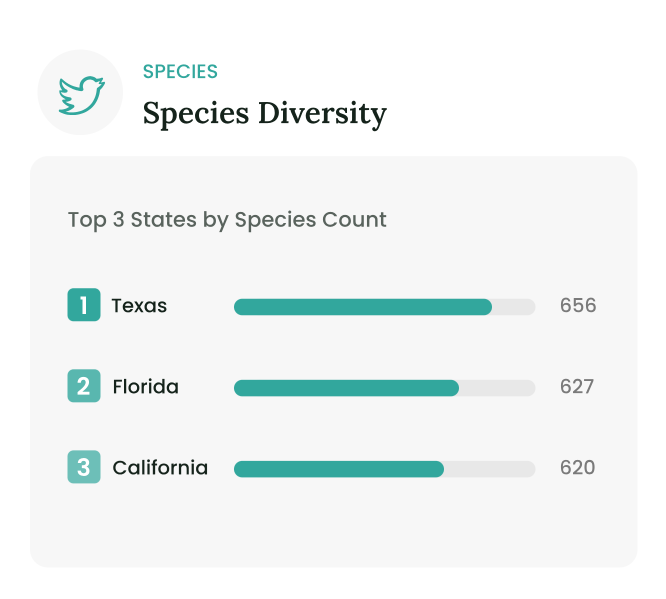Viewport: 666px width, 599px height.
Task: Click the unfilled end of Texas bar
Action: coord(514,307)
